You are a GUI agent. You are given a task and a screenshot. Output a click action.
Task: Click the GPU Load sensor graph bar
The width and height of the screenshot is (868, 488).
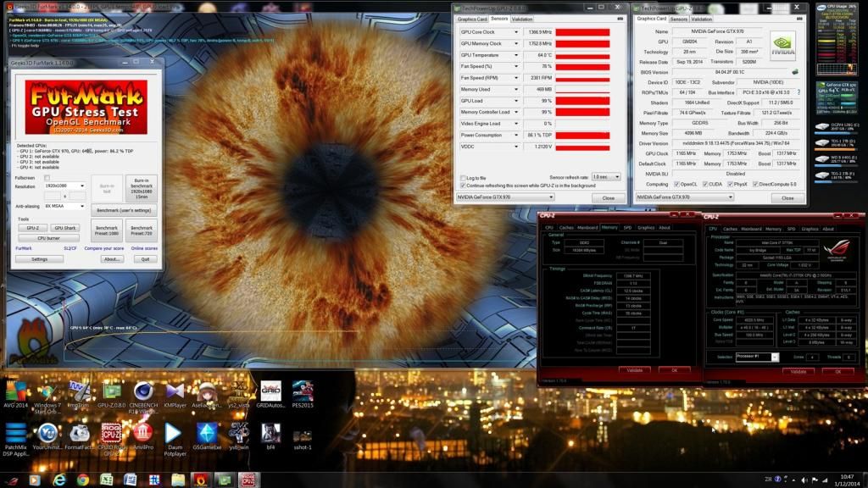point(582,101)
